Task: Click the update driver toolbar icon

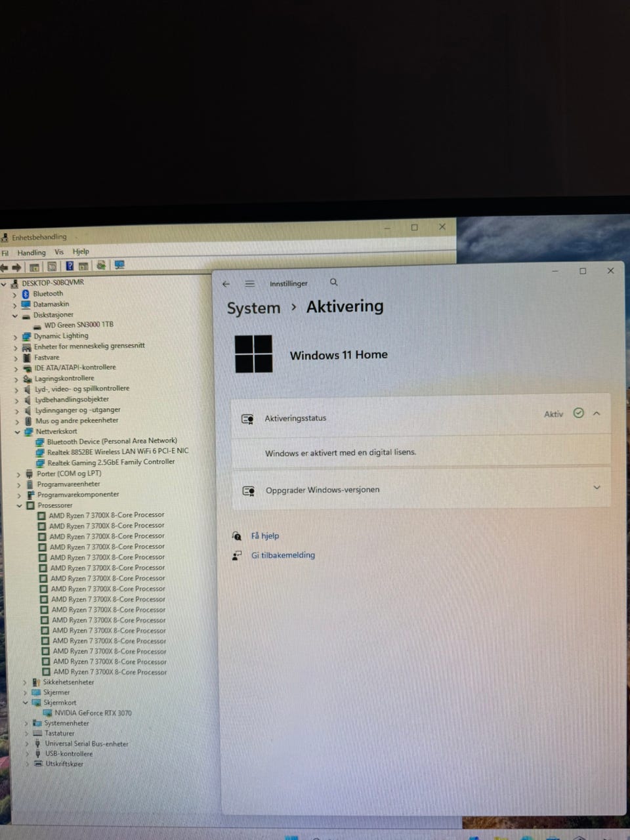Action: (x=101, y=266)
